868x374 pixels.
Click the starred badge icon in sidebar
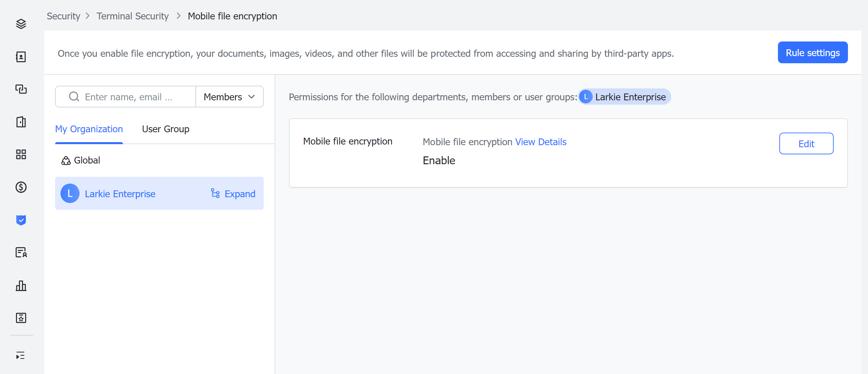pyautogui.click(x=21, y=318)
